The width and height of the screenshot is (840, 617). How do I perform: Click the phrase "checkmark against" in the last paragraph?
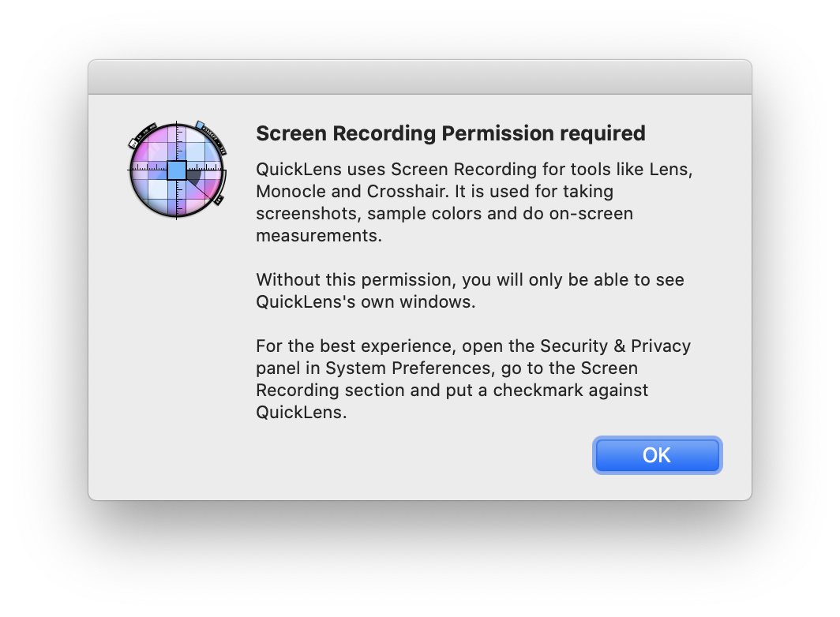pos(570,391)
